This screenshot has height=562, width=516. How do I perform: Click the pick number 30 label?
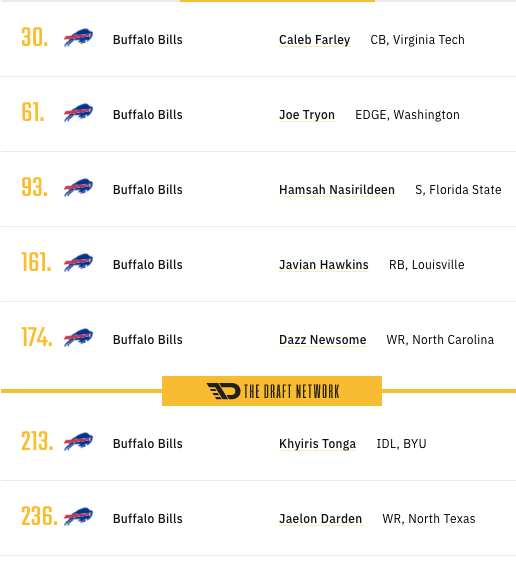(34, 37)
